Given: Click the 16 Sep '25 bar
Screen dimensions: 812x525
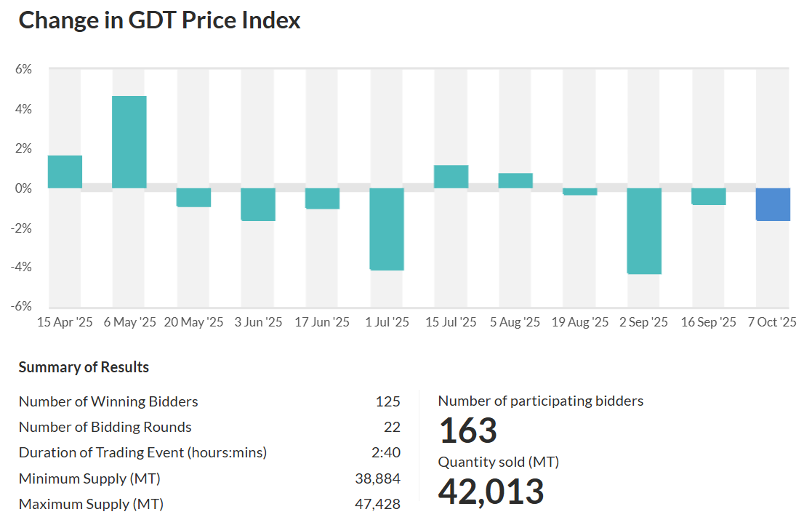Looking at the screenshot, I should point(709,196).
